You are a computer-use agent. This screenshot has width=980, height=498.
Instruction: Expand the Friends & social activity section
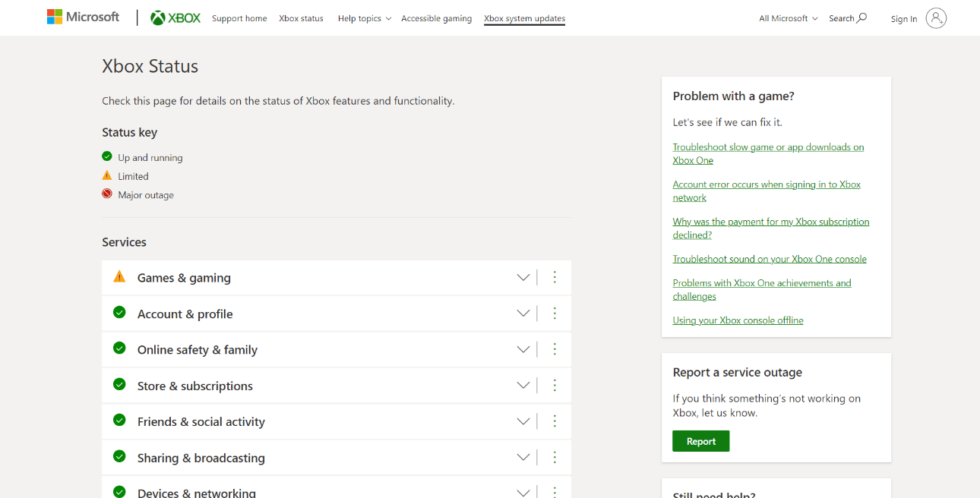(x=523, y=421)
